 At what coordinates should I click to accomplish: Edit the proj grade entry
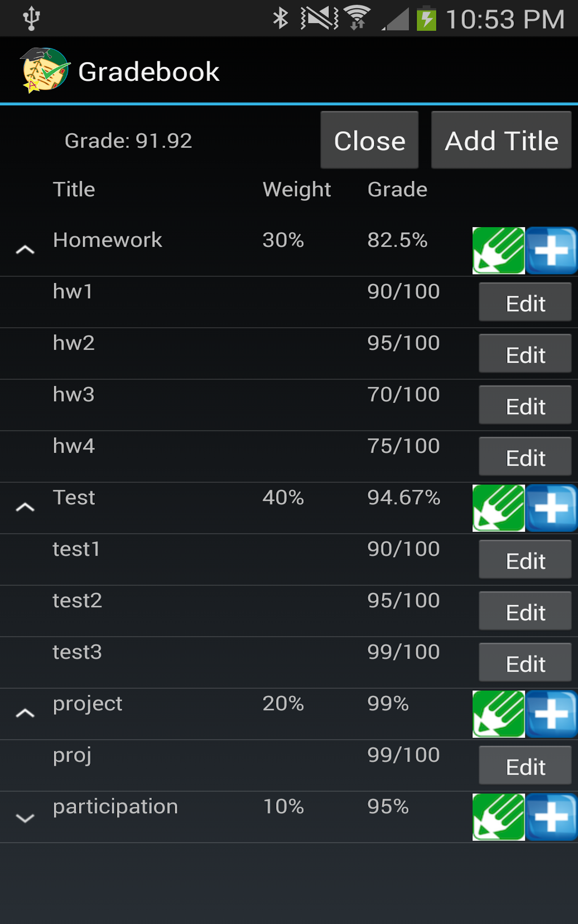click(x=525, y=765)
